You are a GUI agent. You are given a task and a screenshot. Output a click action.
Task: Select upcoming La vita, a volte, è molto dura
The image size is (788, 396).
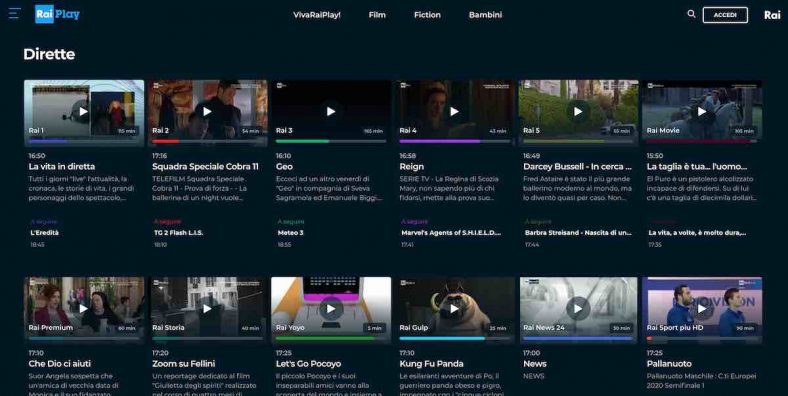(x=697, y=233)
